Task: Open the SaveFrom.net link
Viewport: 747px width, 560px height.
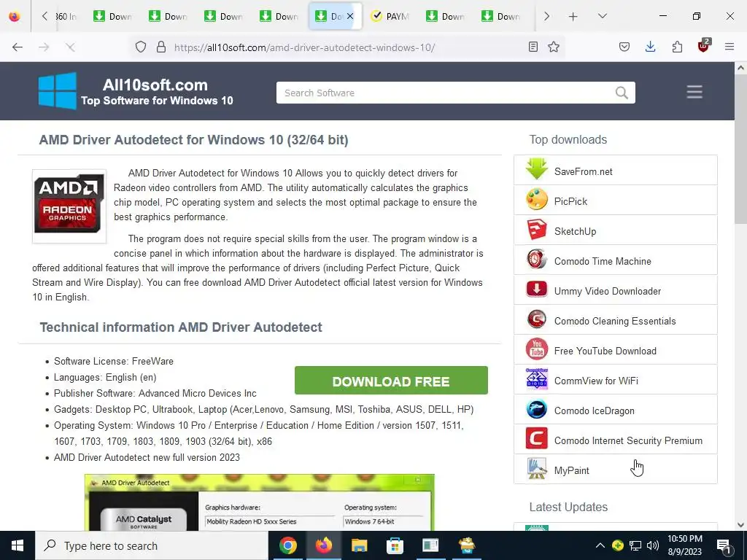Action: pyautogui.click(x=584, y=171)
